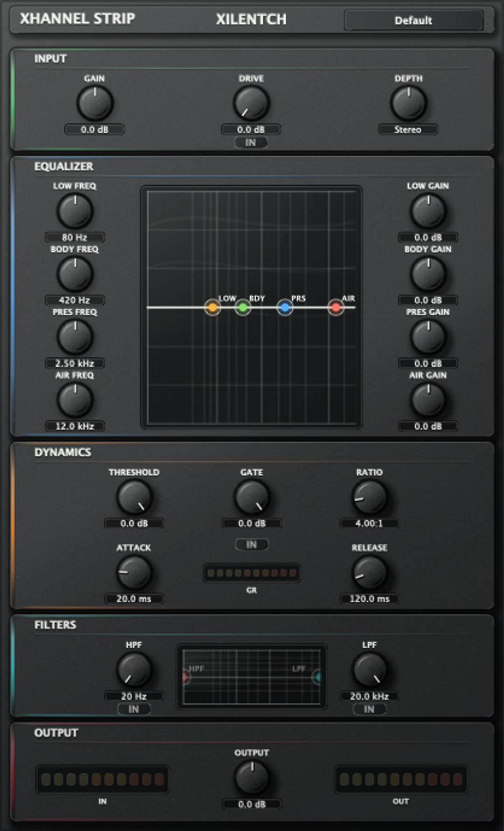Screen dimensions: 504x831
Task: Toggle the LPF IN switch
Action: [369, 709]
